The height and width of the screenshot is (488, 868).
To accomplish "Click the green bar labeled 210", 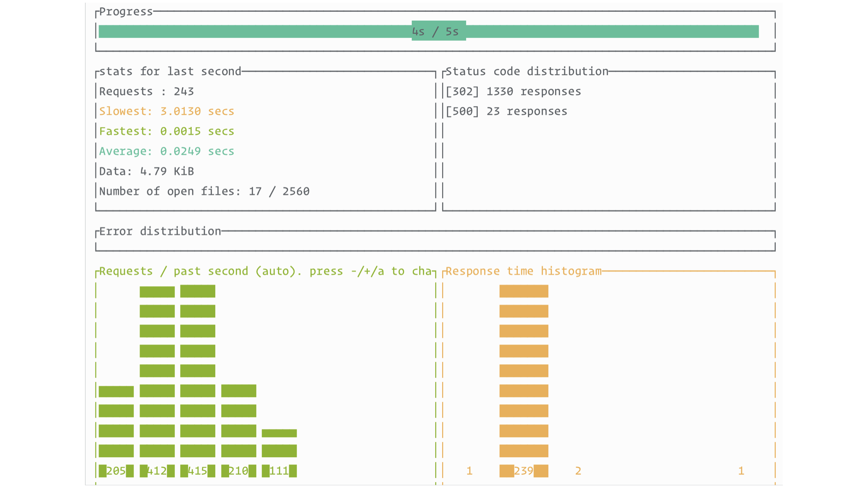I will (x=239, y=429).
